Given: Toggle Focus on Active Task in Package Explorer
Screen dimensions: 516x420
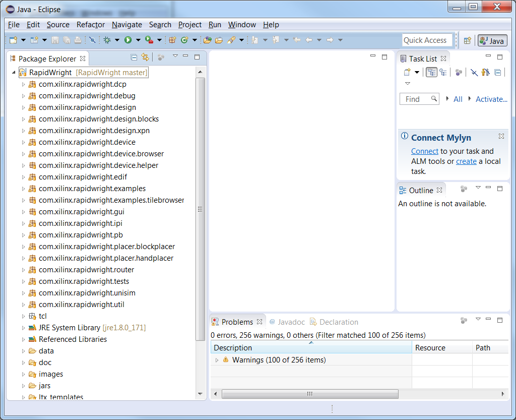Looking at the screenshot, I should (161, 57).
